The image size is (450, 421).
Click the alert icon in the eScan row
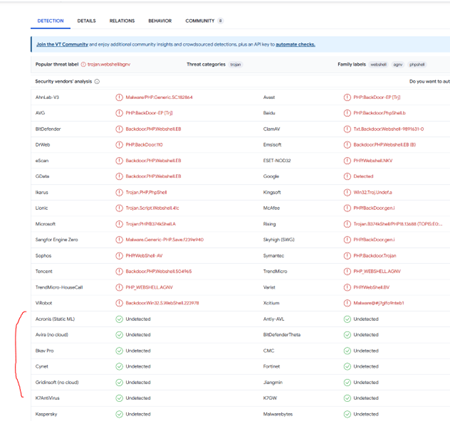click(x=119, y=161)
